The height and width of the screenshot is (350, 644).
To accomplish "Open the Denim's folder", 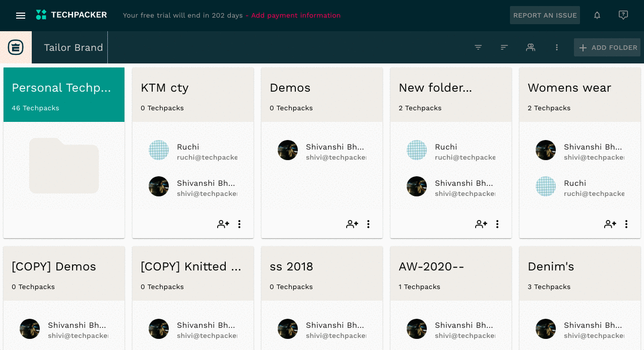I will (580, 273).
